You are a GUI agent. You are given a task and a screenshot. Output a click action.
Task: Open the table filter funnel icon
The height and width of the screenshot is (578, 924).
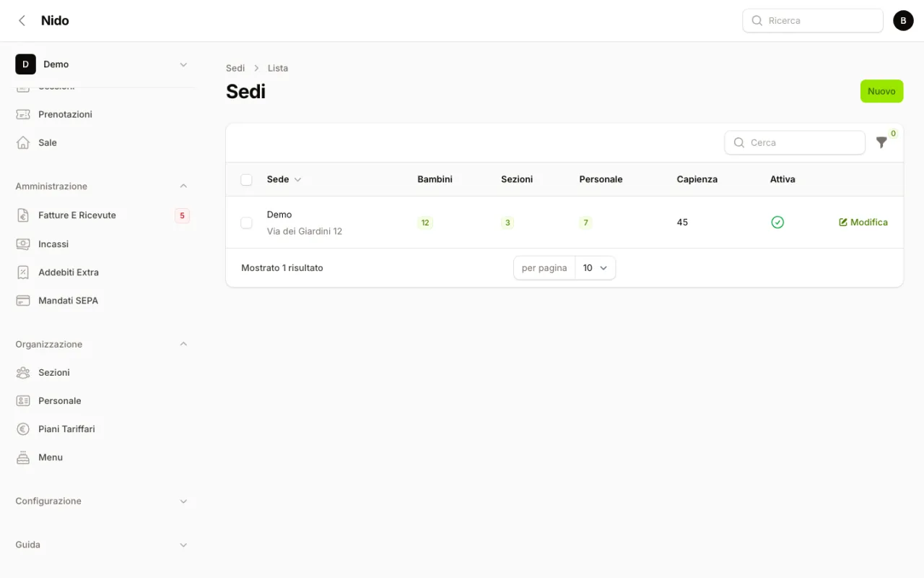[881, 143]
